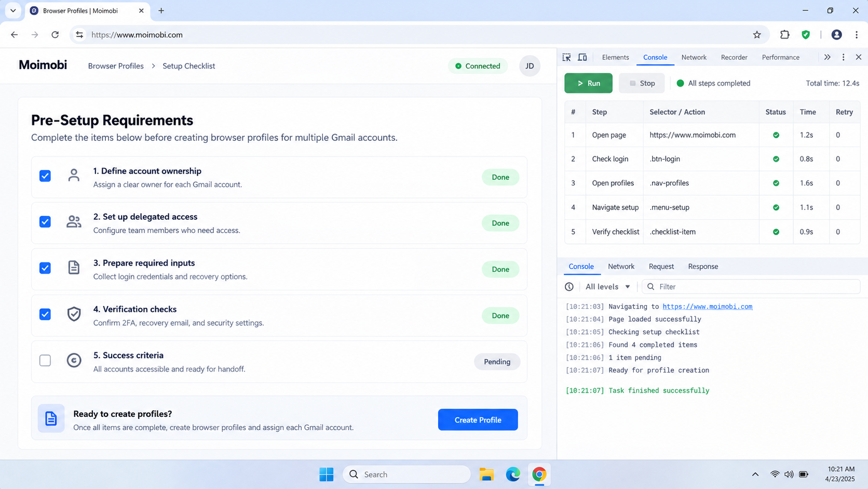Click the console Filter input field
Viewport: 868px width, 489px height.
coord(751,287)
